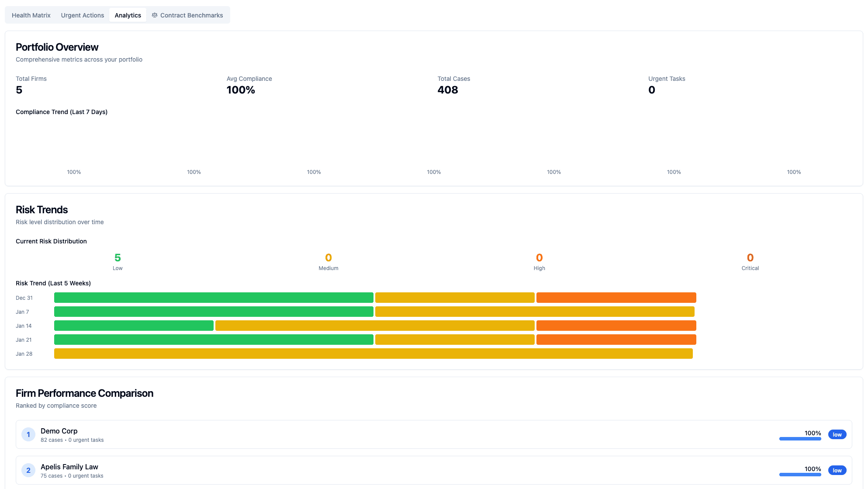Click the 'low' badge for Demo Corp
The width and height of the screenshot is (868, 489).
(x=837, y=434)
